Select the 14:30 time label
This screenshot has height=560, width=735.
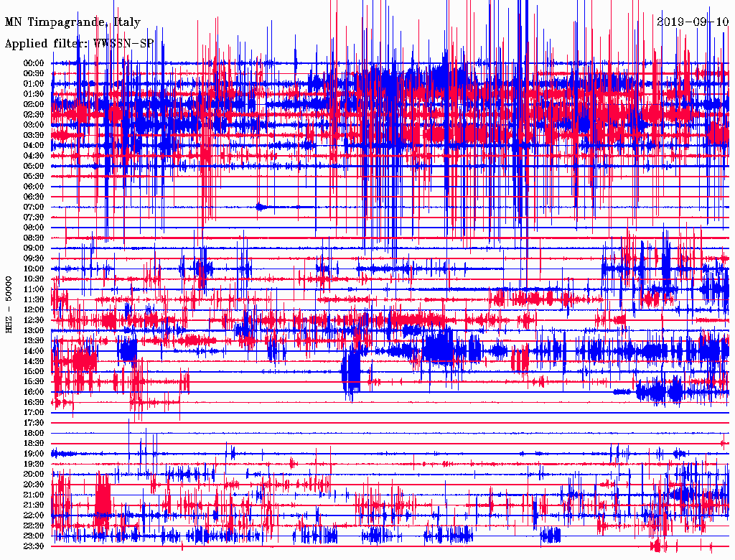[x=34, y=361]
